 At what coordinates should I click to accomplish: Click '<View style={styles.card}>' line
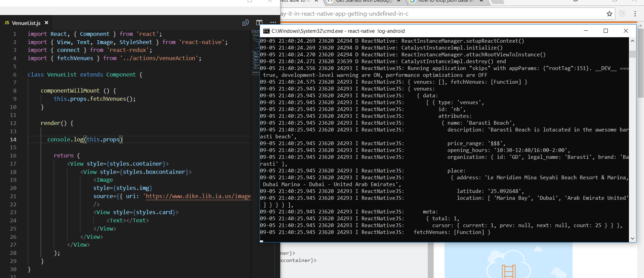pyautogui.click(x=136, y=212)
